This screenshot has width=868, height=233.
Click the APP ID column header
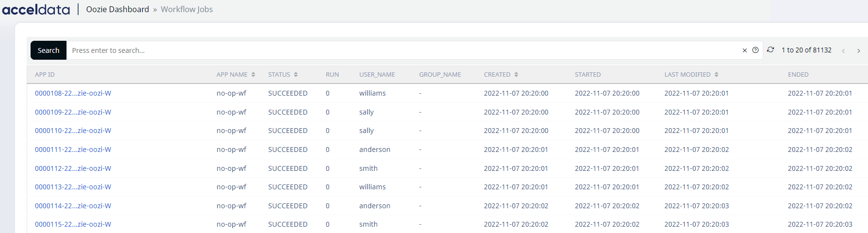pos(45,75)
